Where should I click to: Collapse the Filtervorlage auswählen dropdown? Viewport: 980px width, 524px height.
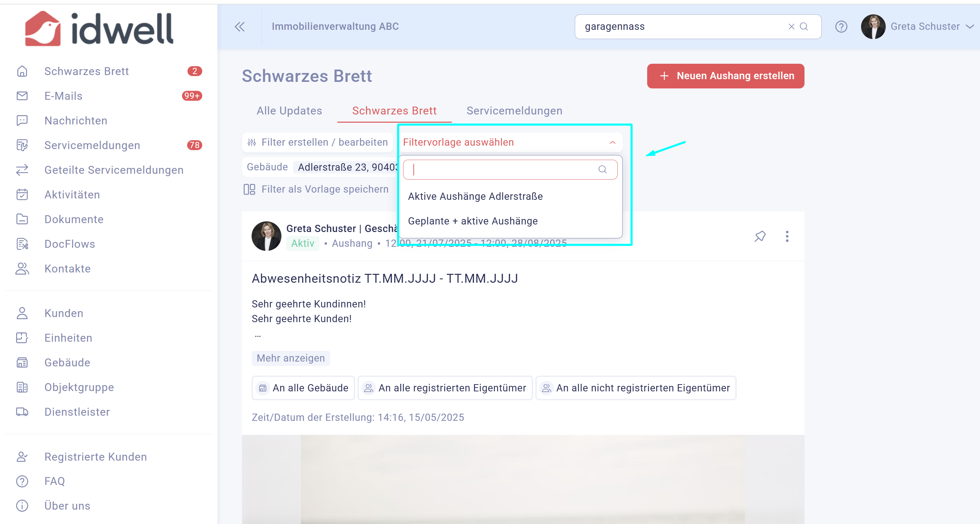click(x=612, y=142)
